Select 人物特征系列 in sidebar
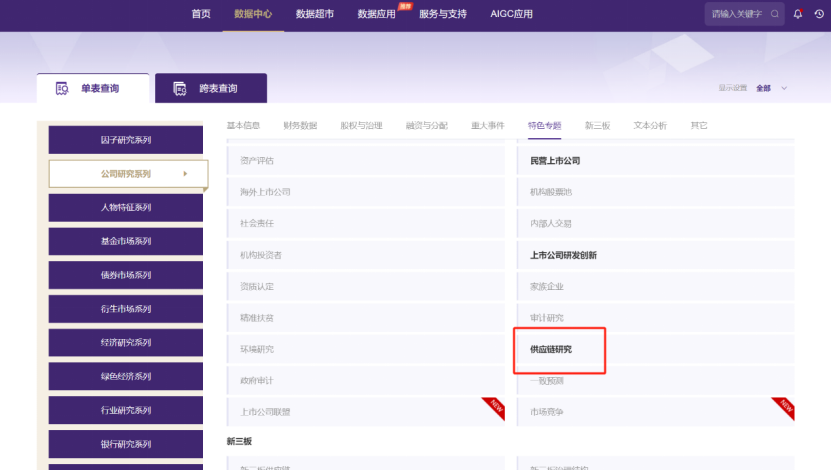The height and width of the screenshot is (470, 831). coord(126,208)
